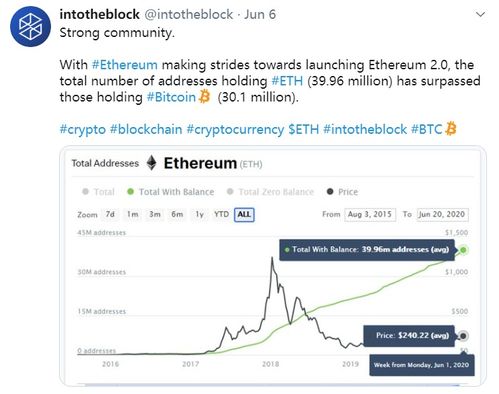Click the Ethereum diamond logo icon

pos(152,163)
